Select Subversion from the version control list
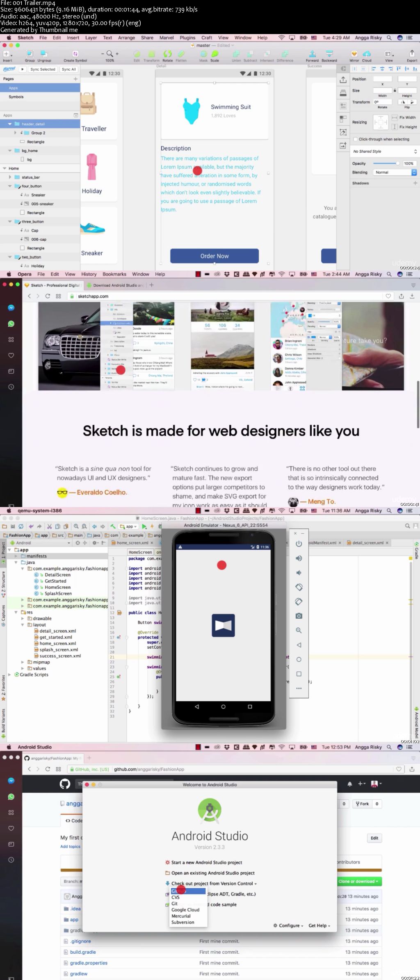 (183, 922)
